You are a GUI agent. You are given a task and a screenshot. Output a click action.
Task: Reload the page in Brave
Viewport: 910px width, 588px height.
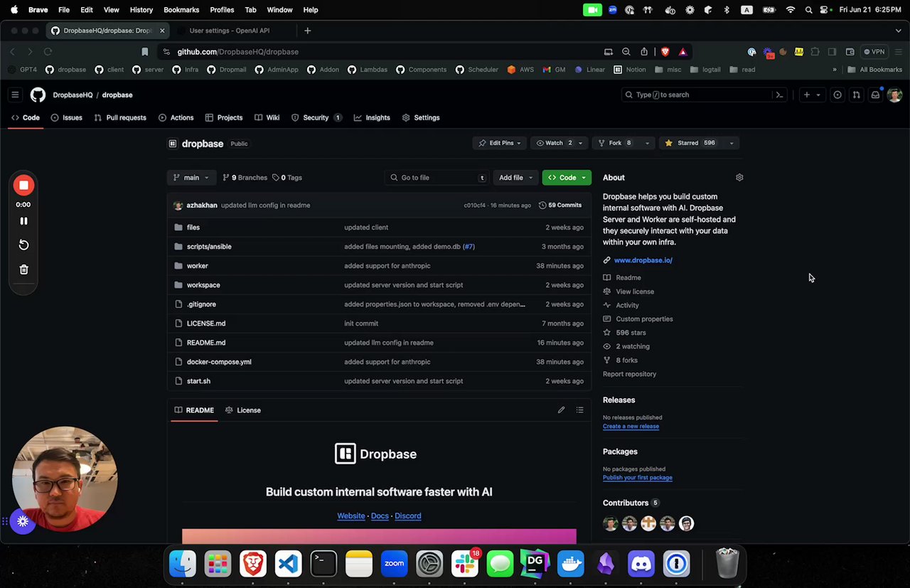[48, 52]
